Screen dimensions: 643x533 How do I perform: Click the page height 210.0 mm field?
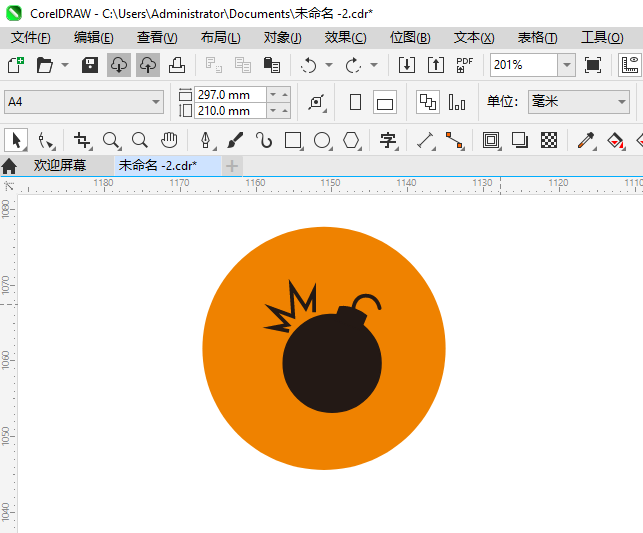(230, 111)
